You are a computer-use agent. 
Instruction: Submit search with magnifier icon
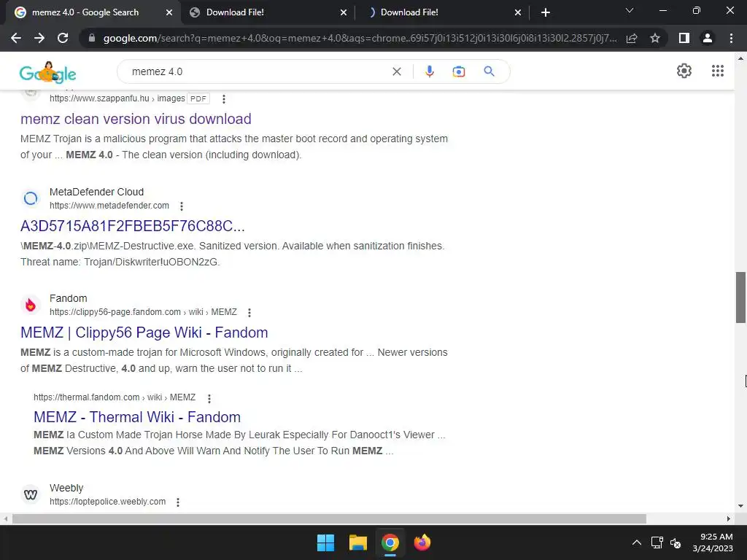pyautogui.click(x=489, y=71)
